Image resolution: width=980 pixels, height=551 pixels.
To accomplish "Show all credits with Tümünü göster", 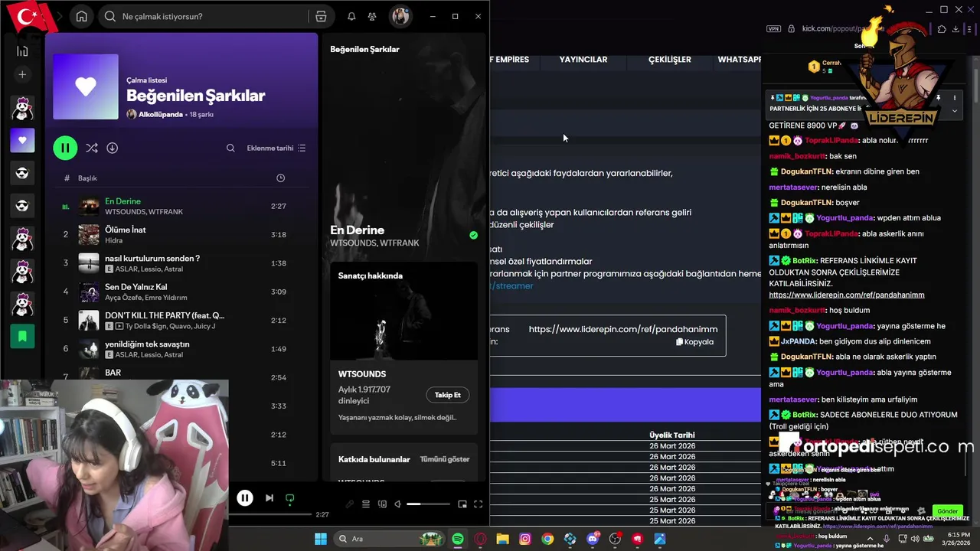I will [445, 459].
